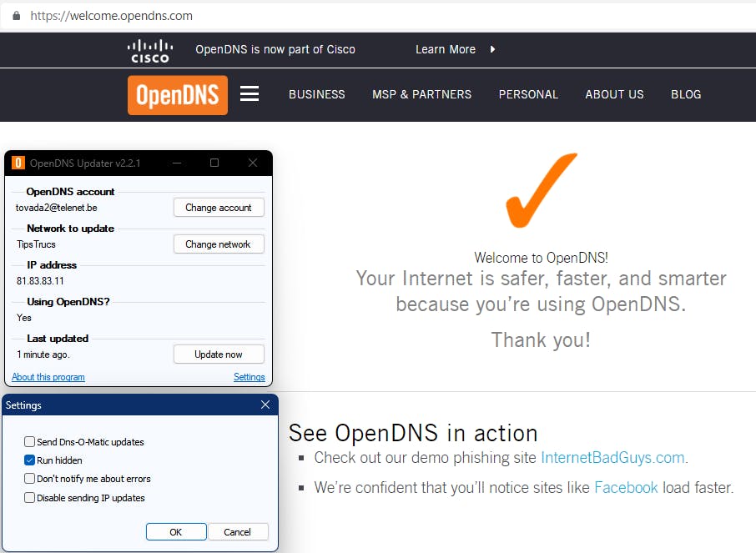Click the Learn More link
The image size is (756, 553).
click(446, 49)
